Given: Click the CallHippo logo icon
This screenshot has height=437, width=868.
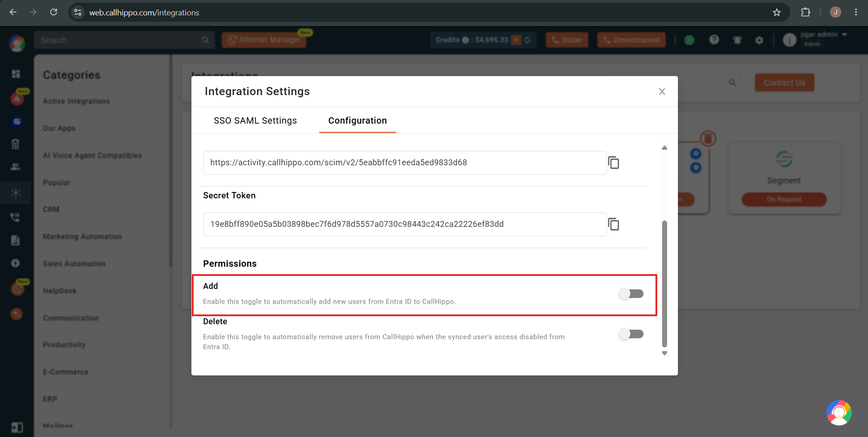Looking at the screenshot, I should pos(17,43).
